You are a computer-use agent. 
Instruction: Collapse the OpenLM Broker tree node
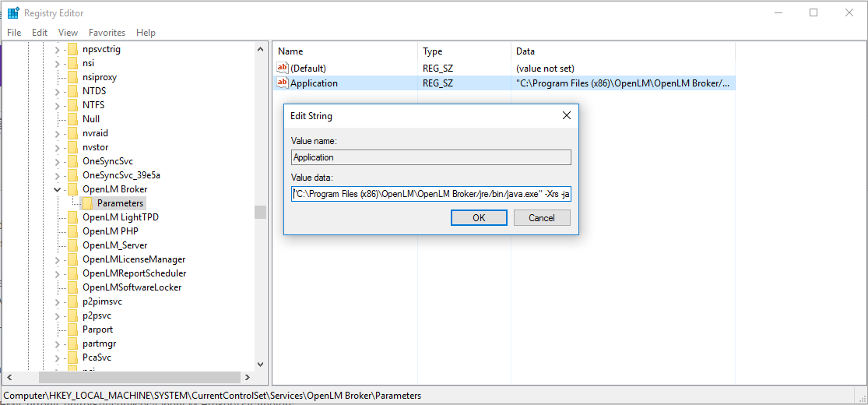click(57, 189)
